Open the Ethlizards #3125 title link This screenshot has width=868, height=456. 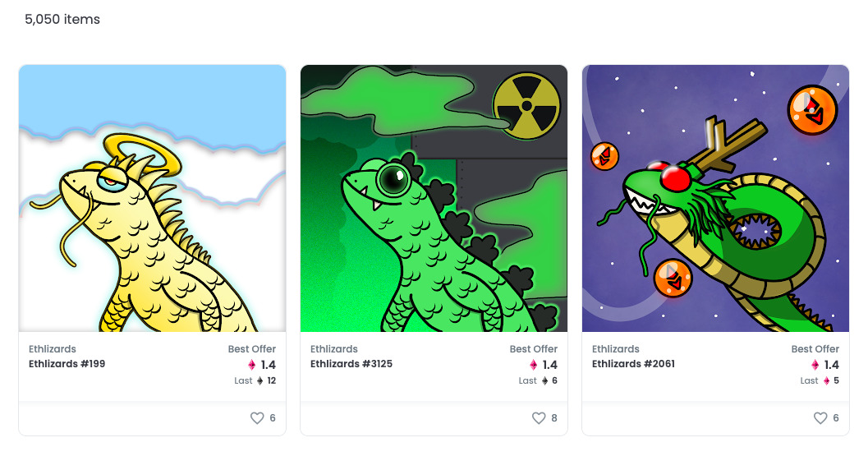(x=351, y=364)
